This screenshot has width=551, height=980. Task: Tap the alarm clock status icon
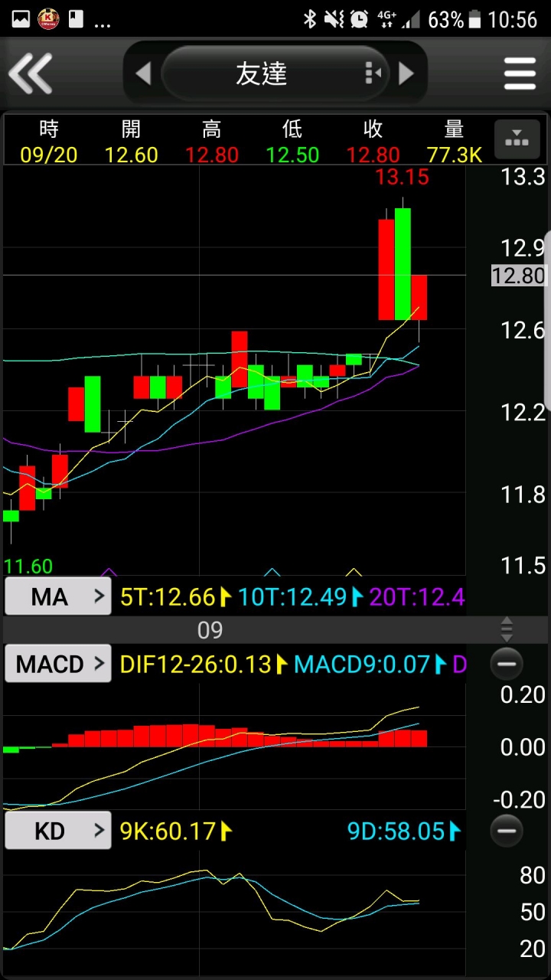coord(360,19)
